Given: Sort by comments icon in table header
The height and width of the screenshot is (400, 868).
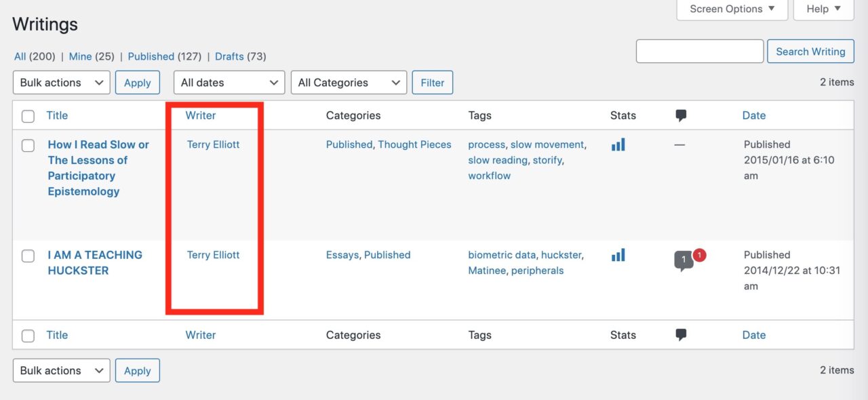Looking at the screenshot, I should click(681, 116).
